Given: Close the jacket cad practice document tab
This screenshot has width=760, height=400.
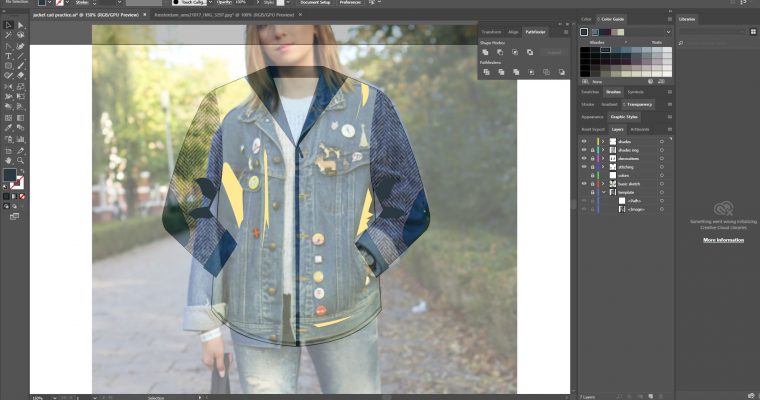Looking at the screenshot, I should [x=145, y=15].
